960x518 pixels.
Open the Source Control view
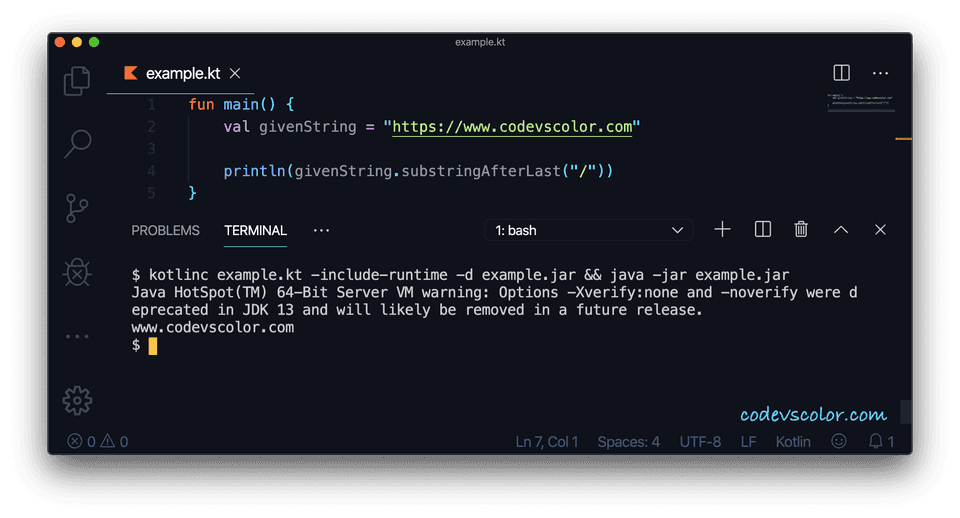tap(77, 208)
